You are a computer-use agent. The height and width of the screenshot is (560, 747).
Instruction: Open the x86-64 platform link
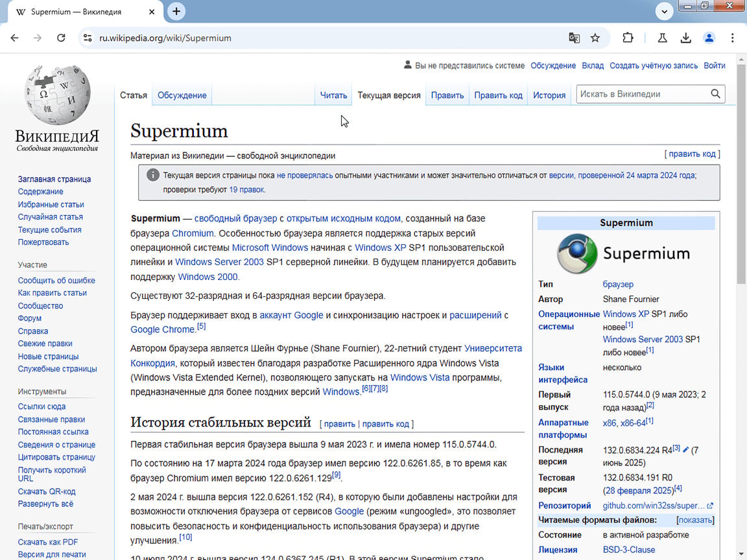633,423
